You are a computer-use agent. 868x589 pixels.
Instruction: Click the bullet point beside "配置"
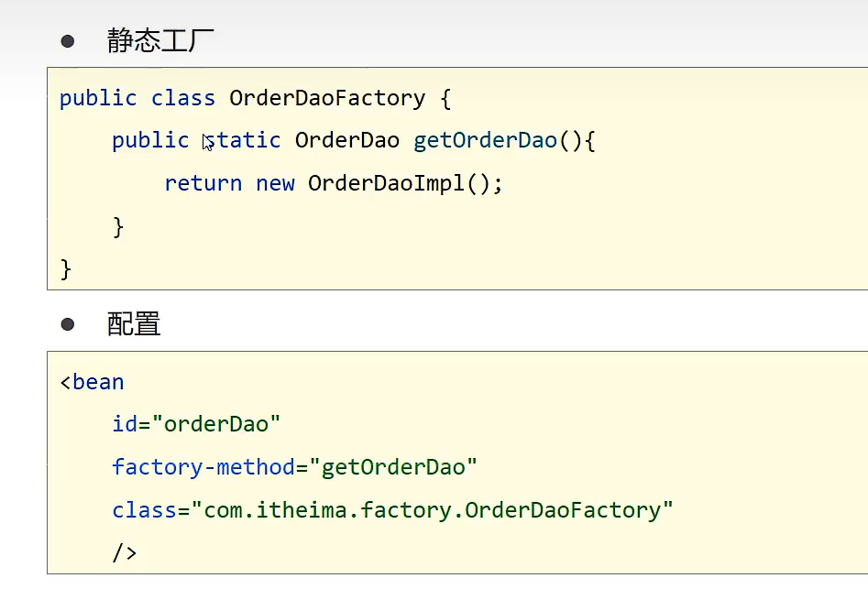67,323
